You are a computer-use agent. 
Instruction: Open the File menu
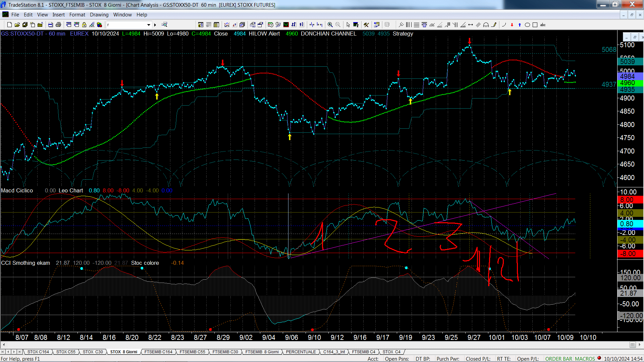tap(15, 14)
